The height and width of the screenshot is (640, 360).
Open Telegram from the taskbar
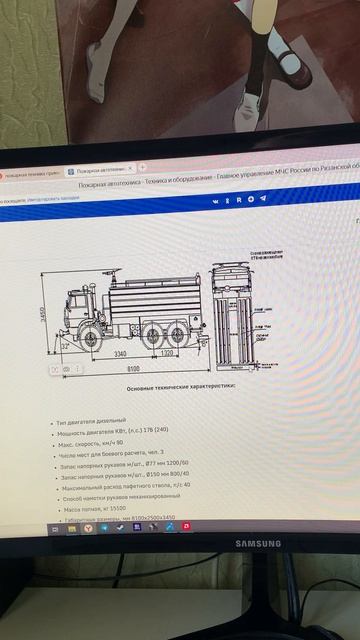[104, 528]
